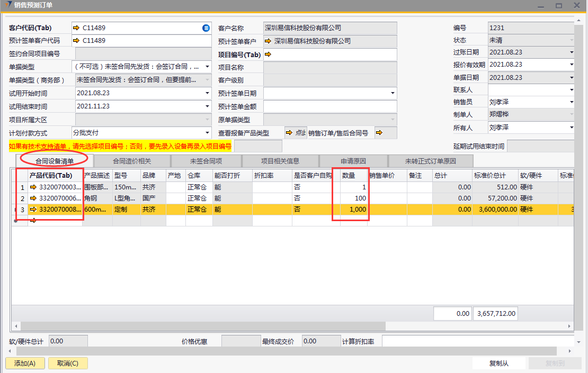Expand the 单据类型 dropdown
This screenshot has width=588, height=373.
(x=207, y=67)
